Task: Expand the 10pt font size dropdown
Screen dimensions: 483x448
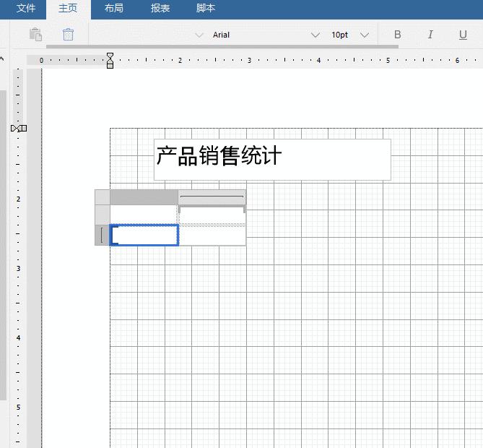Action: [x=365, y=35]
